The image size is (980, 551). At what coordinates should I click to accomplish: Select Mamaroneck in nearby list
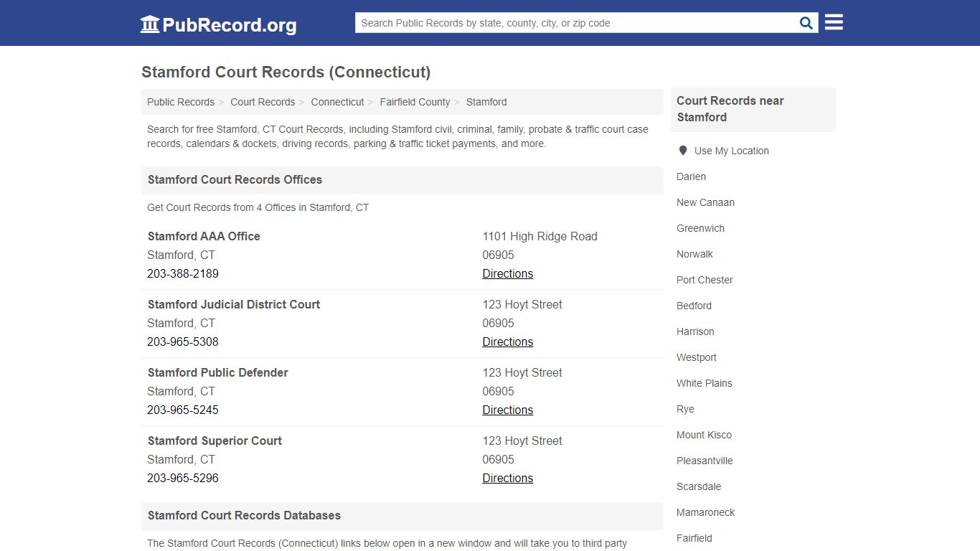pos(705,512)
